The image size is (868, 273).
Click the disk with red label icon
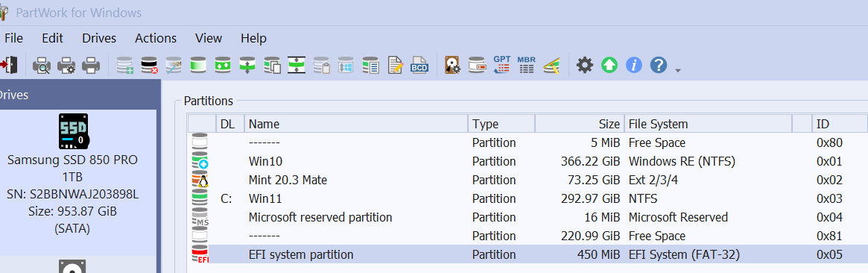click(477, 66)
